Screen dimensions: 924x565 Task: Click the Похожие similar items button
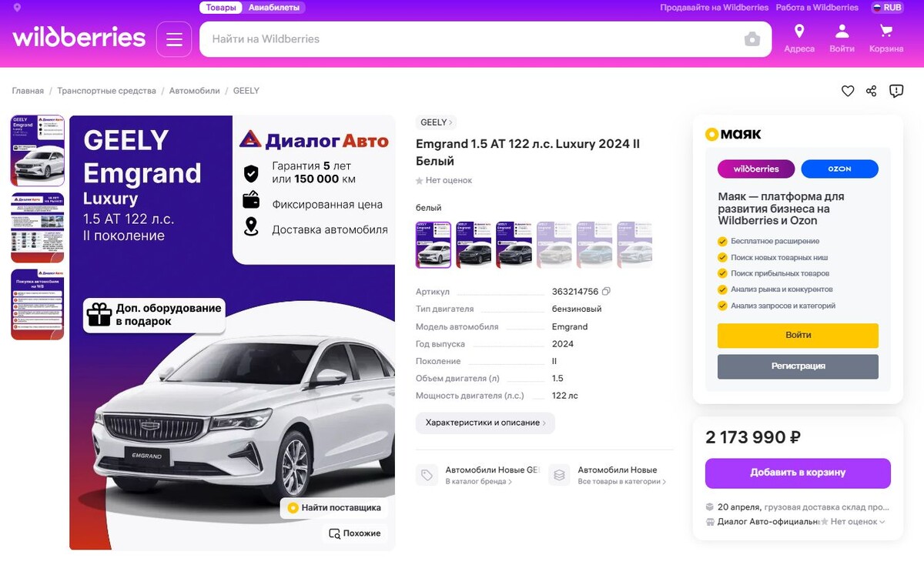[355, 533]
